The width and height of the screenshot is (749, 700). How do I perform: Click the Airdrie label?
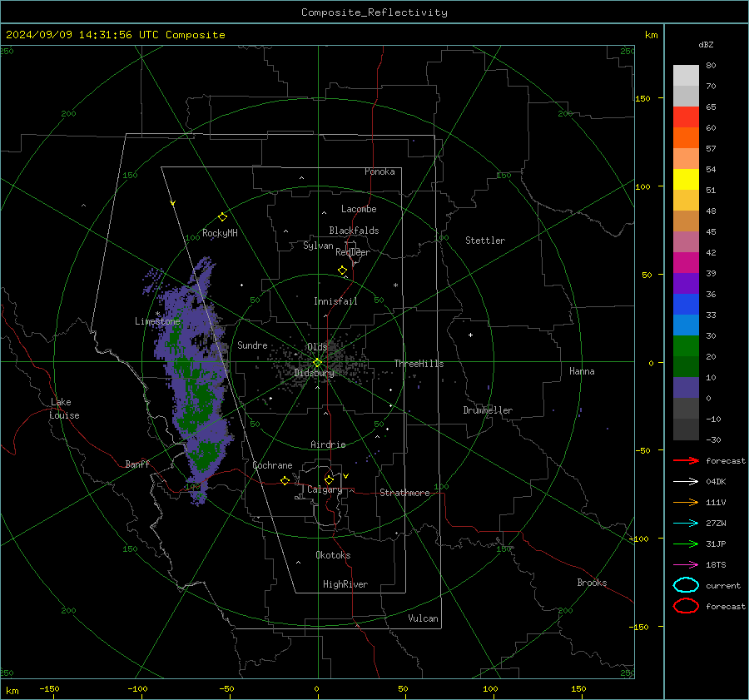point(328,444)
